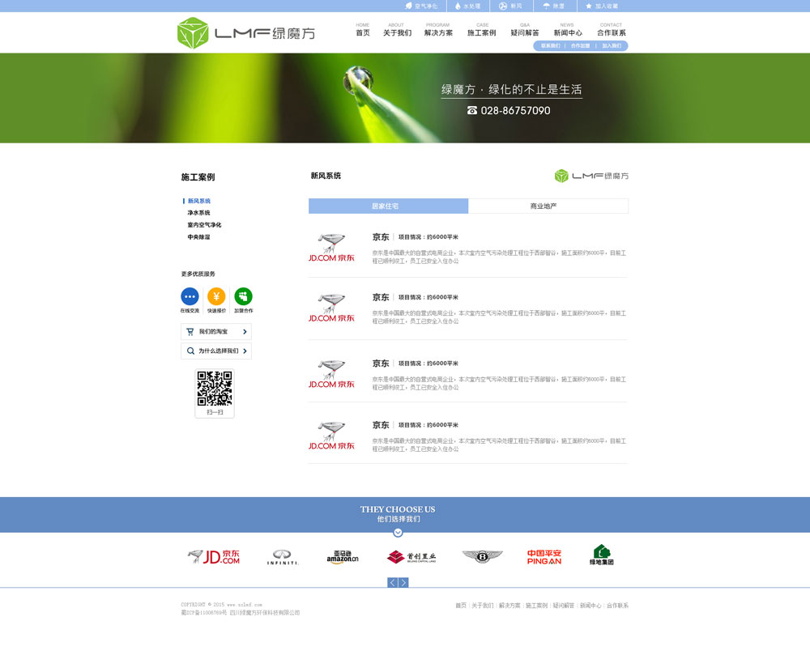This screenshot has width=810, height=672.
Task: Open footer link 解决方案
Action: tap(509, 606)
